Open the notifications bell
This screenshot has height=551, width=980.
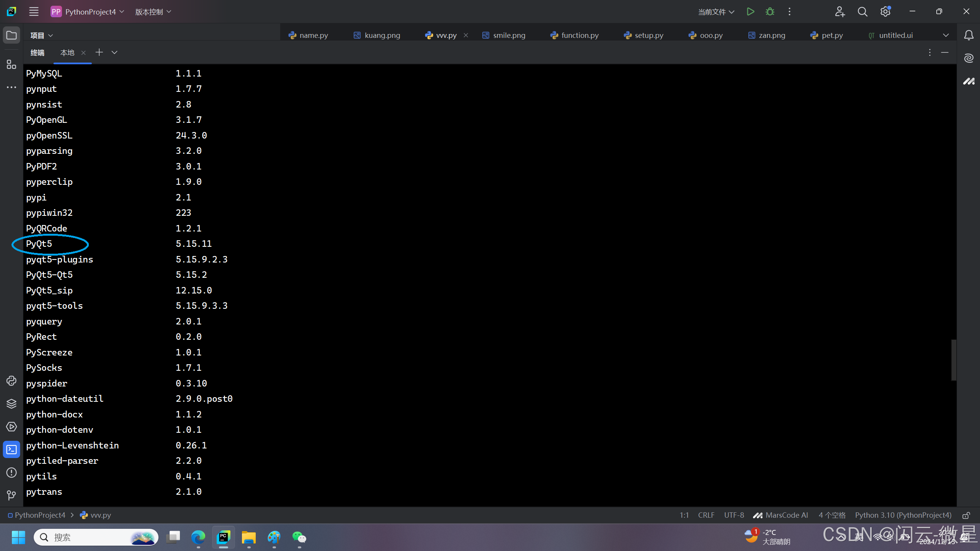[x=969, y=35]
